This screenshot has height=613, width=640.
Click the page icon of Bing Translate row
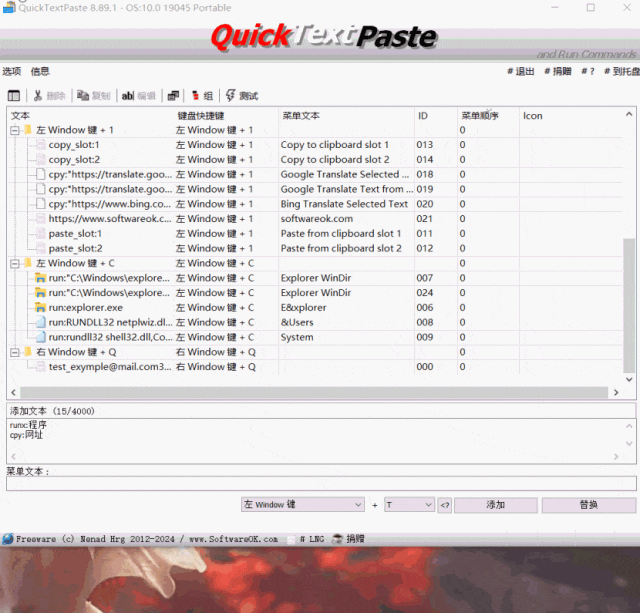(x=40, y=204)
